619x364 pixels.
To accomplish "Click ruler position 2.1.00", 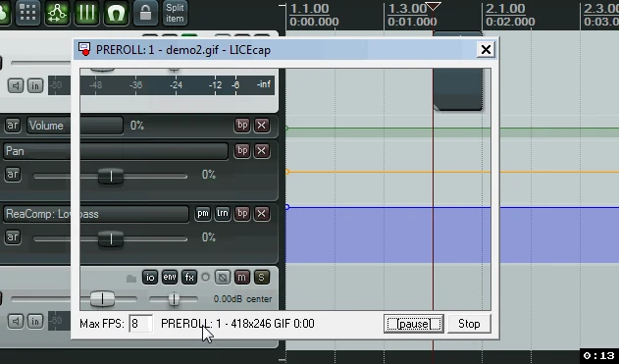I will tap(505, 8).
